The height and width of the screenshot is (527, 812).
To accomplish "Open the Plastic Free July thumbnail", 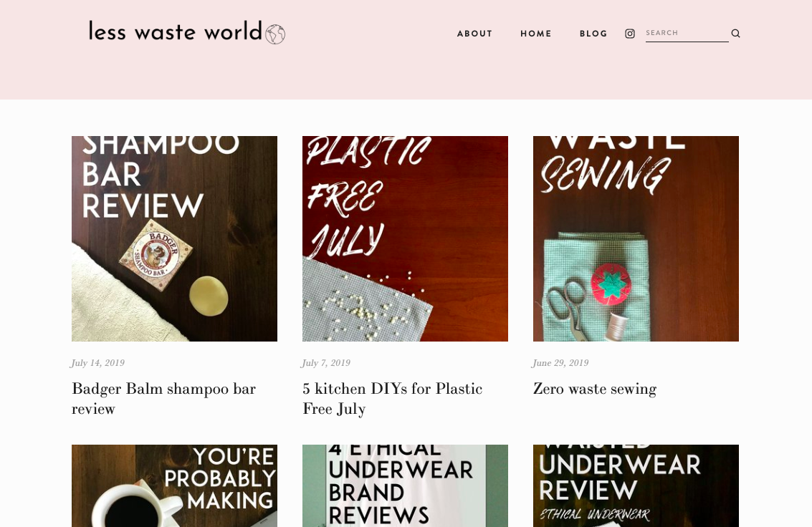I will (x=405, y=238).
